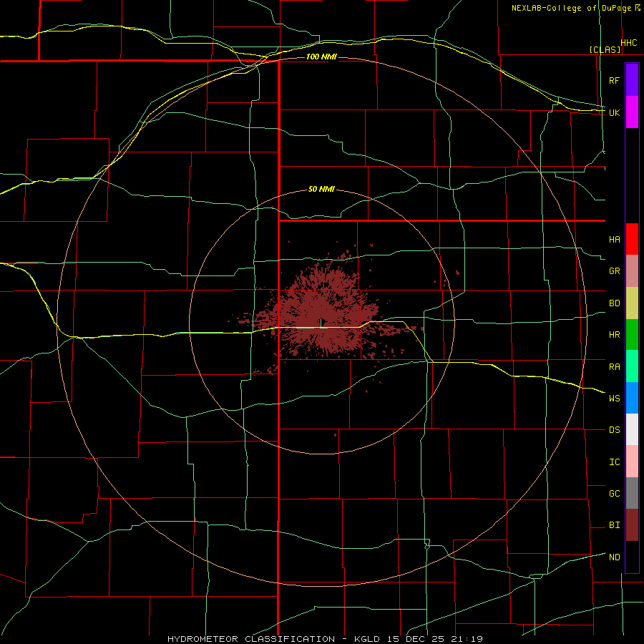Click the HA legend label

(x=614, y=240)
